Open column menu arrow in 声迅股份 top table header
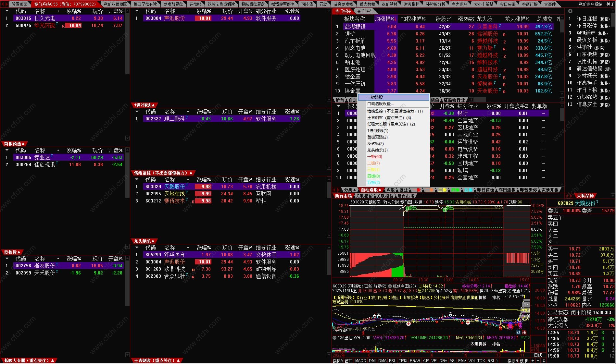 [137, 11]
